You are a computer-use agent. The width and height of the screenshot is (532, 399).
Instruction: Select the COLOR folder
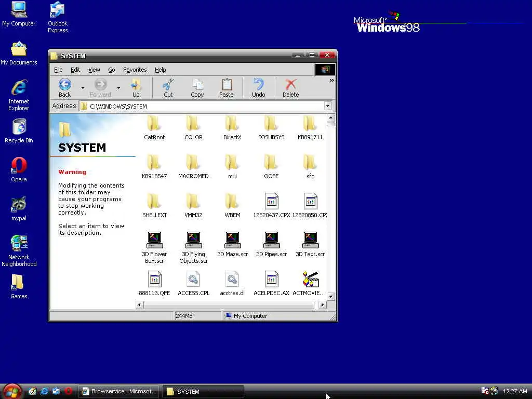point(193,128)
